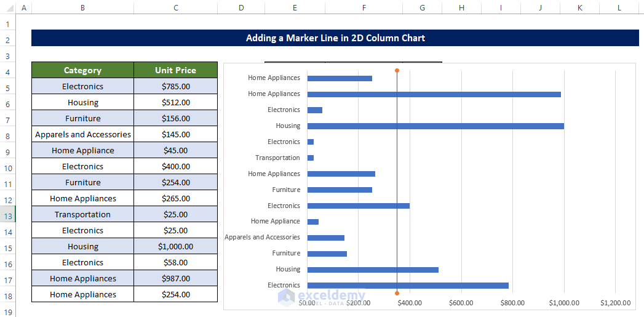The image size is (644, 317).
Task: Click the column L header
Action: (619, 7)
